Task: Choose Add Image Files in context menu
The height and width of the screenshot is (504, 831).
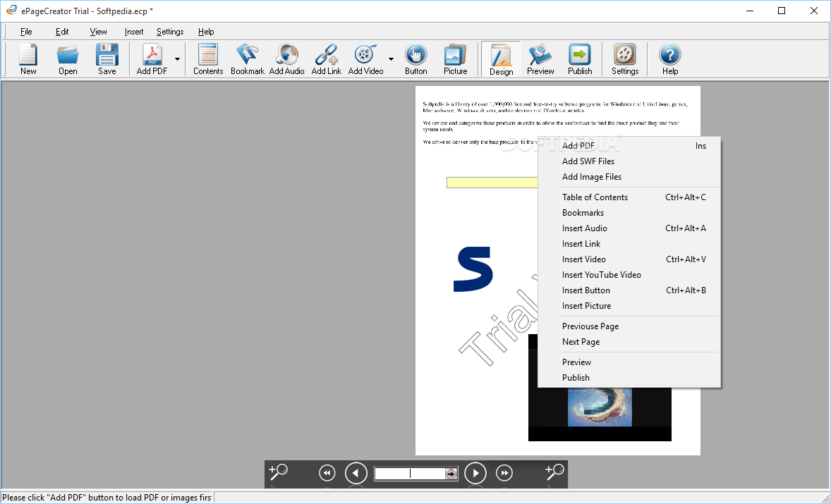Action: [x=629, y=177]
